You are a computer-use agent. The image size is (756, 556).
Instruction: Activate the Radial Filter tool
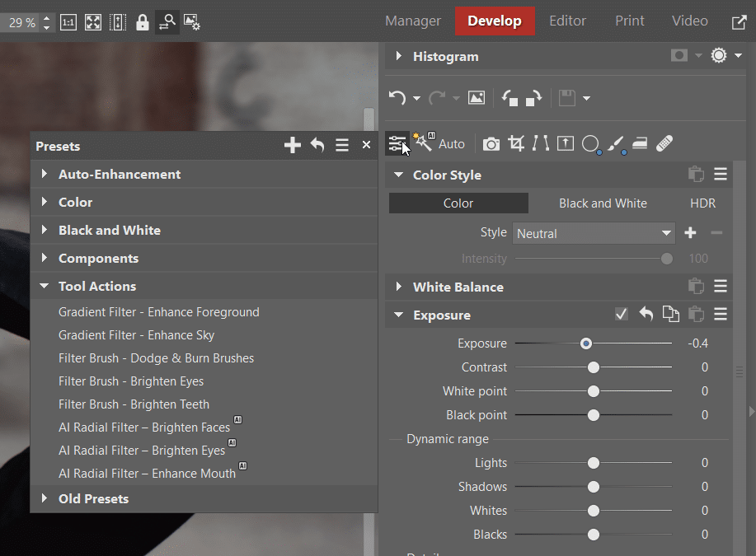pyautogui.click(x=590, y=143)
